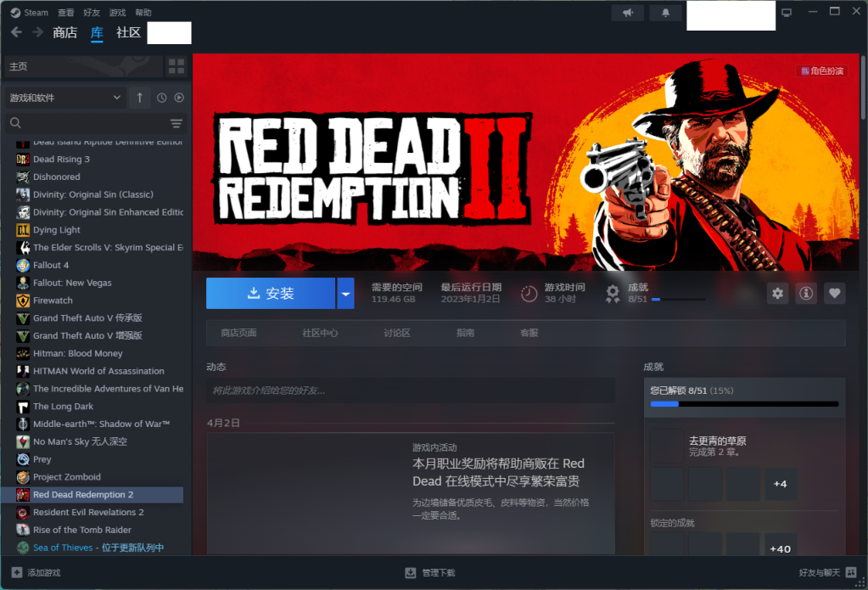Go to the 商店 tab
The image size is (868, 590).
(x=64, y=33)
